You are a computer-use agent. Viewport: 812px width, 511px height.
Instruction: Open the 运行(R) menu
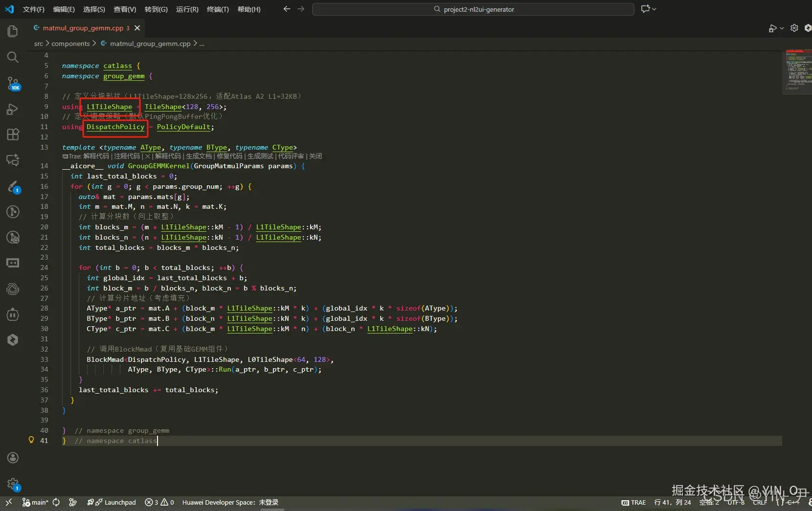pos(187,9)
